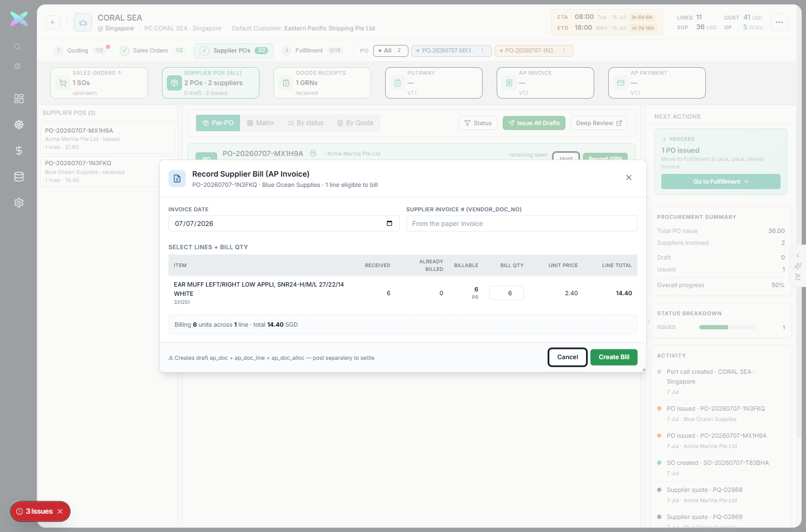This screenshot has height=532, width=806.
Task: Open the dashboard grid icon in sidebar
Action: point(19,99)
